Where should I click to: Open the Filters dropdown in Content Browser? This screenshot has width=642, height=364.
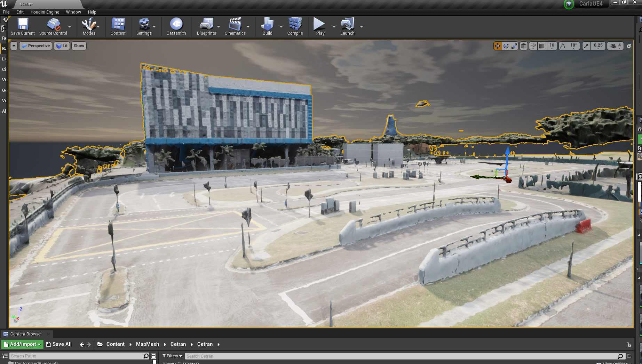pos(172,356)
